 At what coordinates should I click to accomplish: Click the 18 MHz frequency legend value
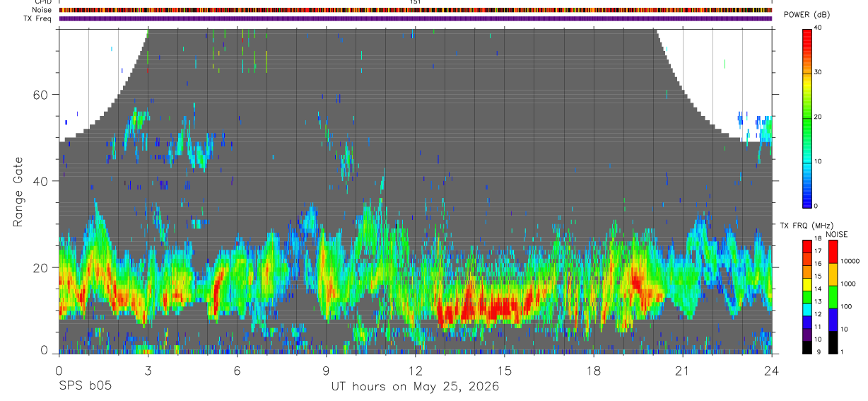pos(818,238)
